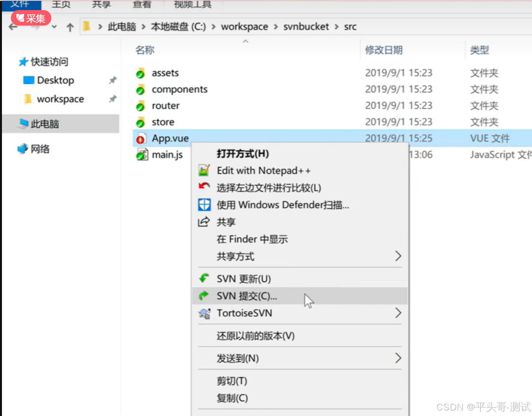Click the network globe icon
The image size is (532, 416).
[x=23, y=148]
